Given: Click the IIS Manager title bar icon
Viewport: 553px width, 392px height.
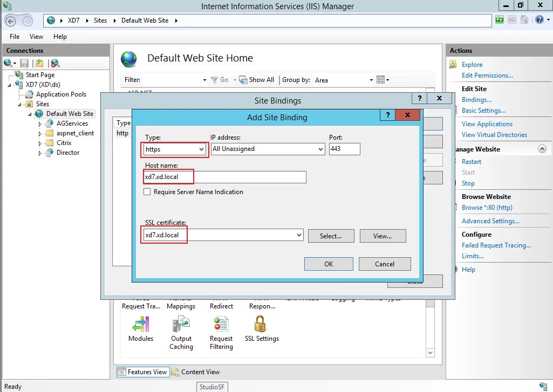Looking at the screenshot, I should tap(7, 5).
